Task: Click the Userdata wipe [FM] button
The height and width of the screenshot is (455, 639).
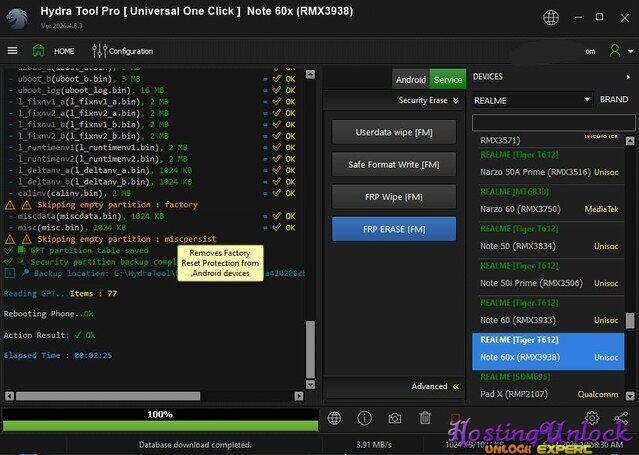Action: pyautogui.click(x=394, y=132)
